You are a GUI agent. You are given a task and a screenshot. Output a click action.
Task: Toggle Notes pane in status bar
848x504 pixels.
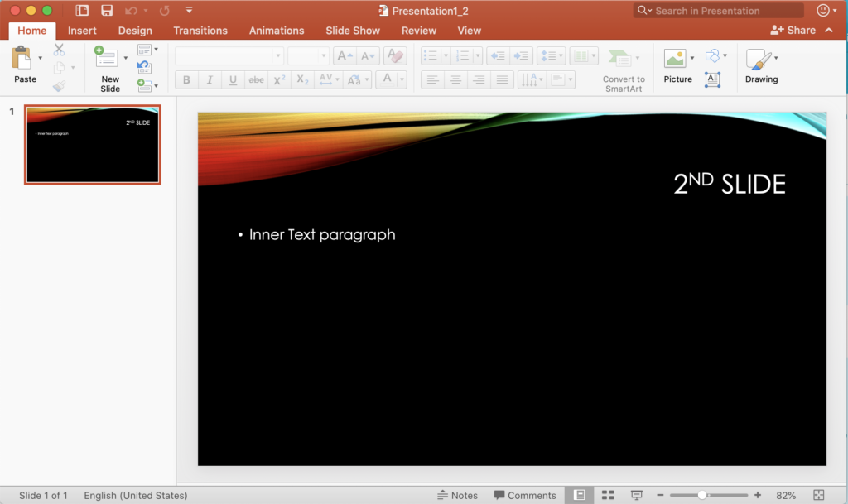(x=457, y=495)
